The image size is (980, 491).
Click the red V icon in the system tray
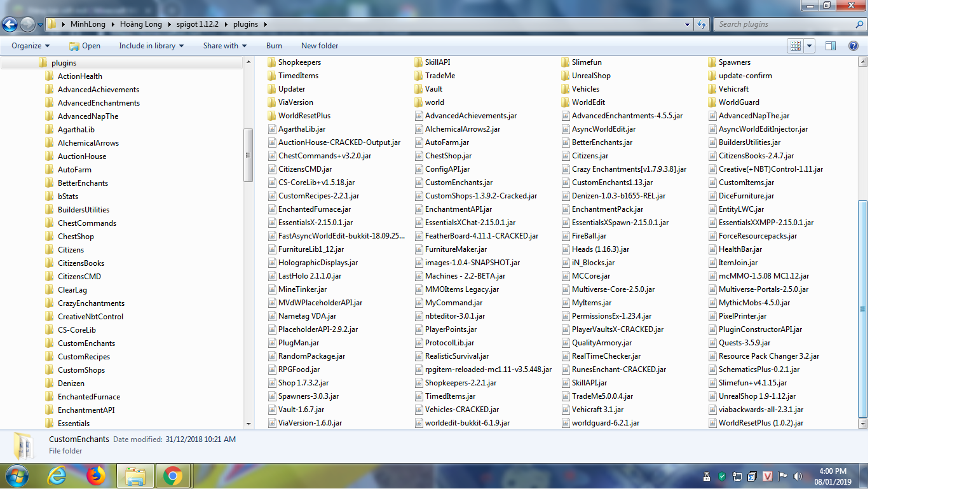[768, 476]
